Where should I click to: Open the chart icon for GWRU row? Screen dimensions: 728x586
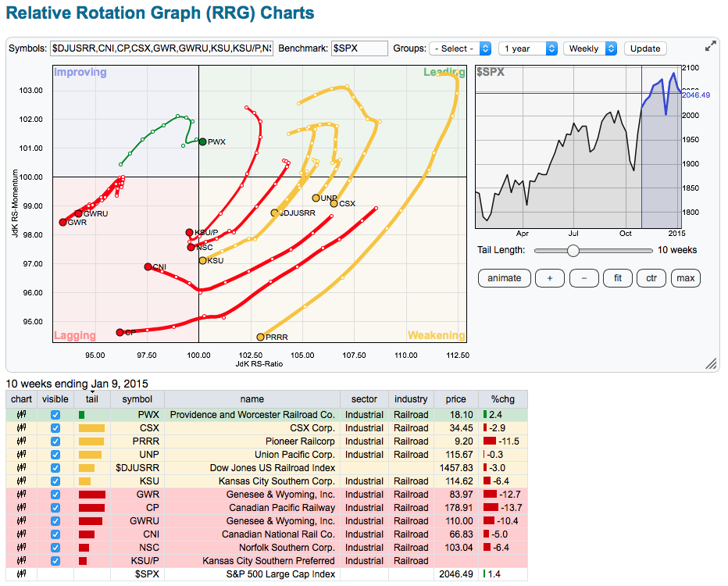coord(21,521)
